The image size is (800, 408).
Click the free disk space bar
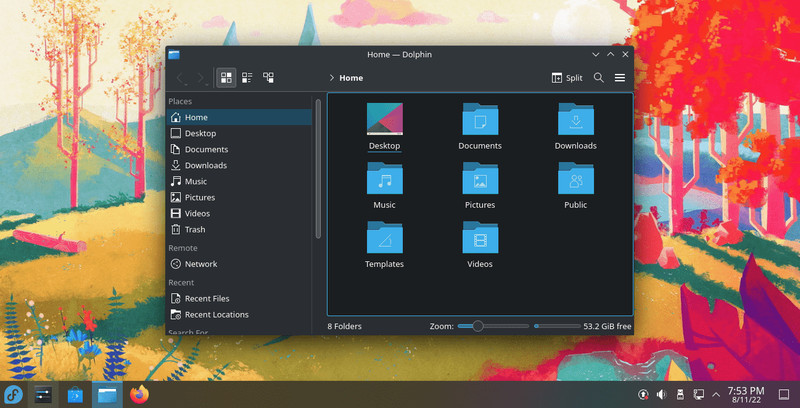click(x=557, y=326)
